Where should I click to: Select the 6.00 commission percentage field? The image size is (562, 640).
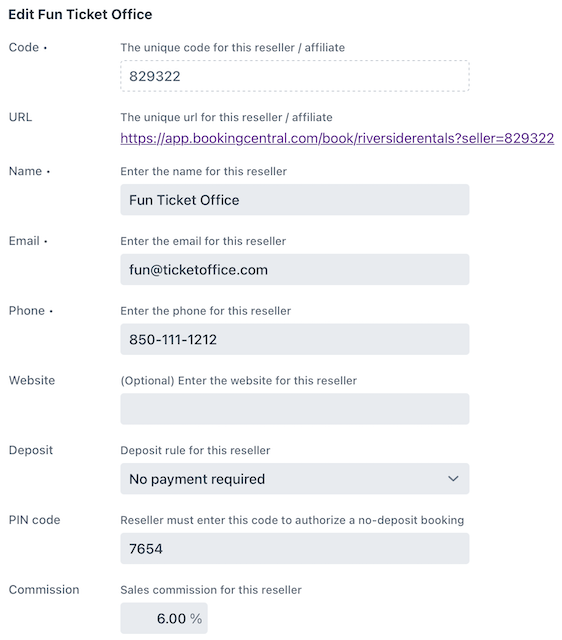coord(164,618)
